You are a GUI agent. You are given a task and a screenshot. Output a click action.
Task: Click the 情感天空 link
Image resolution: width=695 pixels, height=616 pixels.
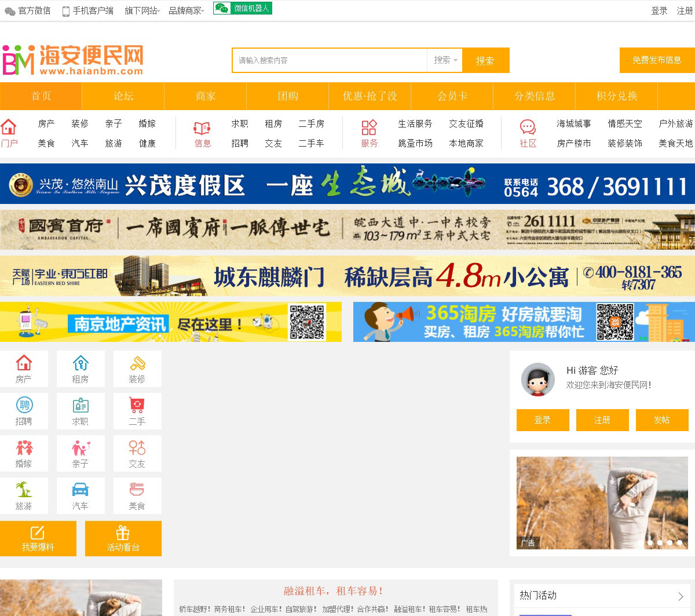625,124
